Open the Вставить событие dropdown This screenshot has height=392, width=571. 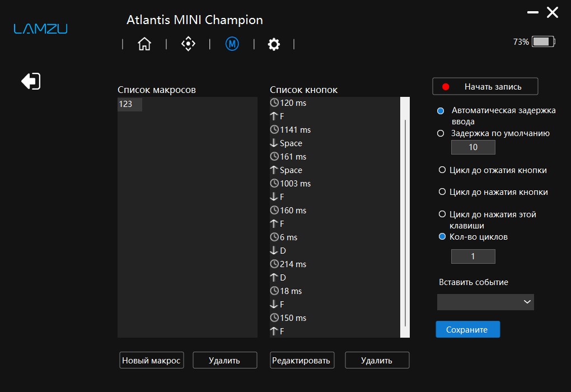[x=485, y=302]
